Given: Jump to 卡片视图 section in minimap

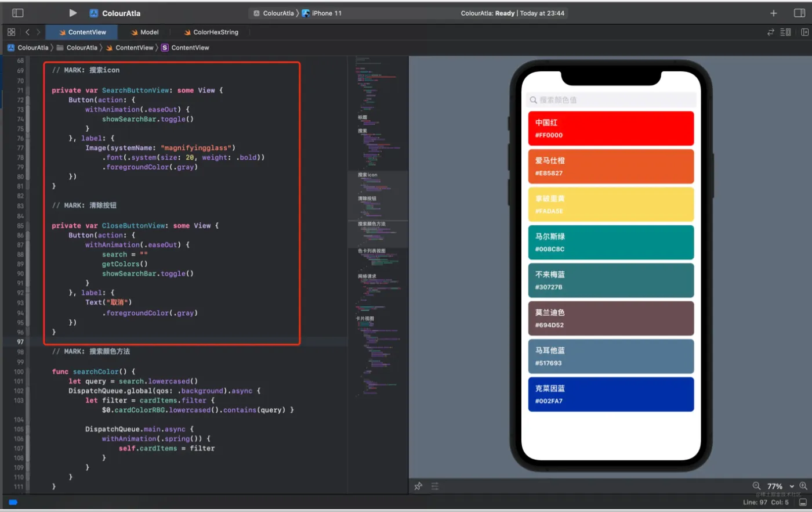Looking at the screenshot, I should coord(365,318).
